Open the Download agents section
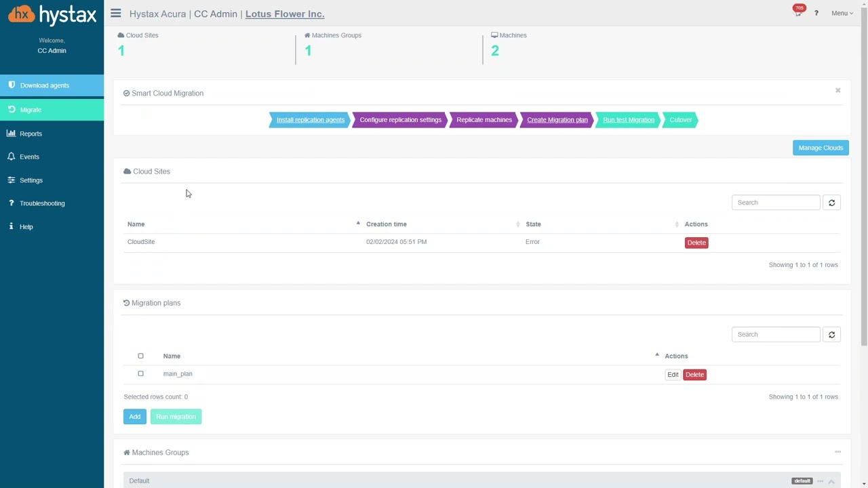Image resolution: width=868 pixels, height=488 pixels. [x=44, y=85]
